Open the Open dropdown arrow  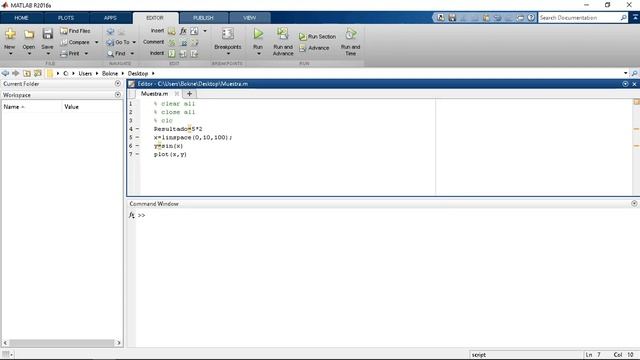[x=29, y=53]
